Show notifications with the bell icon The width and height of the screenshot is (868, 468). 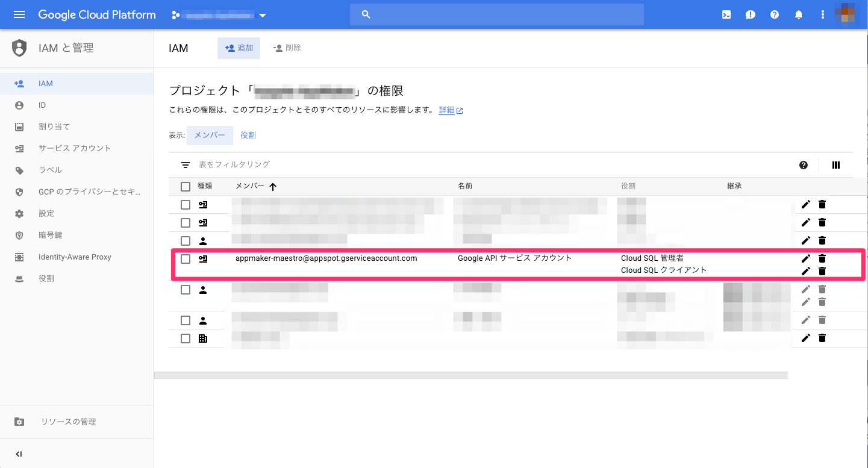click(x=799, y=15)
